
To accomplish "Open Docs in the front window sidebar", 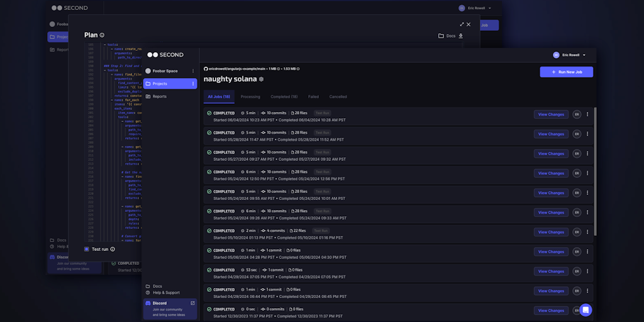I will point(154,286).
